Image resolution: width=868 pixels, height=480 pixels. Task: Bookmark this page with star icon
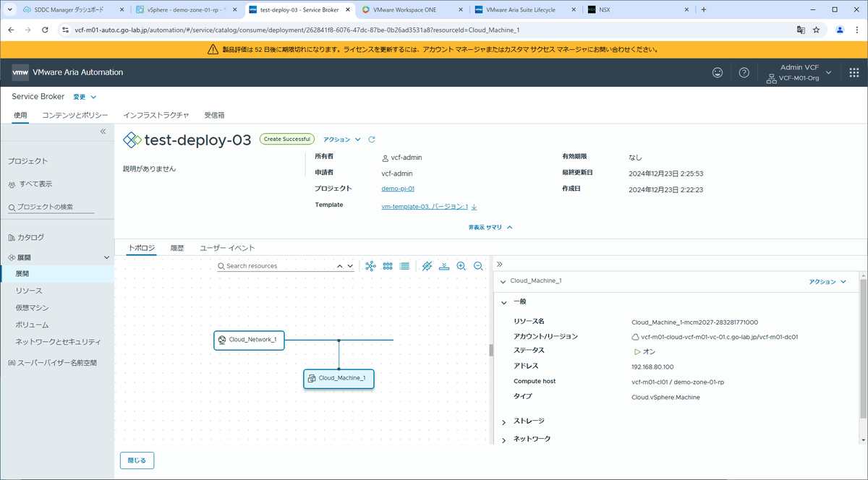point(816,30)
